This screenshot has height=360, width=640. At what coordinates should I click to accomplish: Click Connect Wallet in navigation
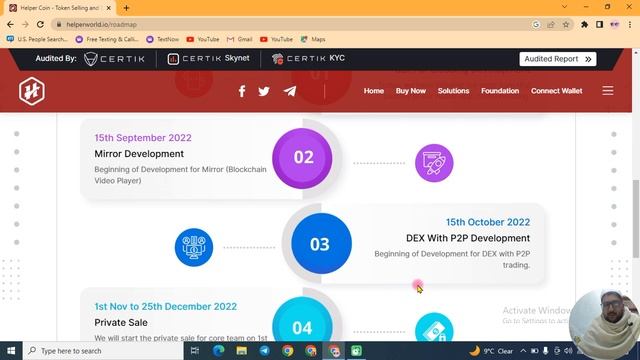(556, 91)
